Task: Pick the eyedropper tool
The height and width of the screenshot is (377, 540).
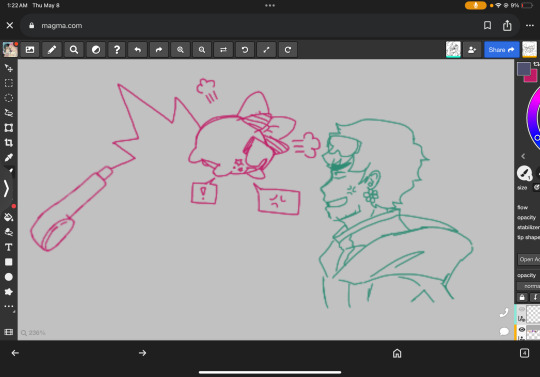Action: click(x=9, y=157)
